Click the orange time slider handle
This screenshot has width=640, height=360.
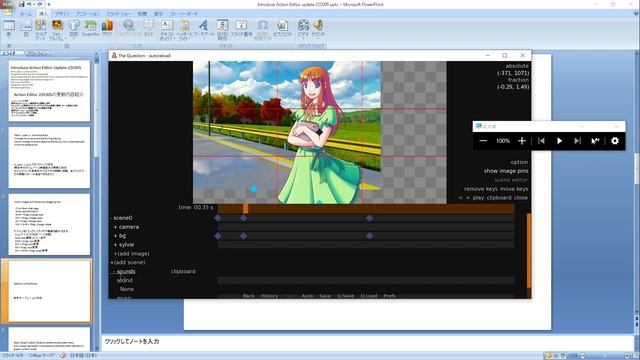click(245, 209)
